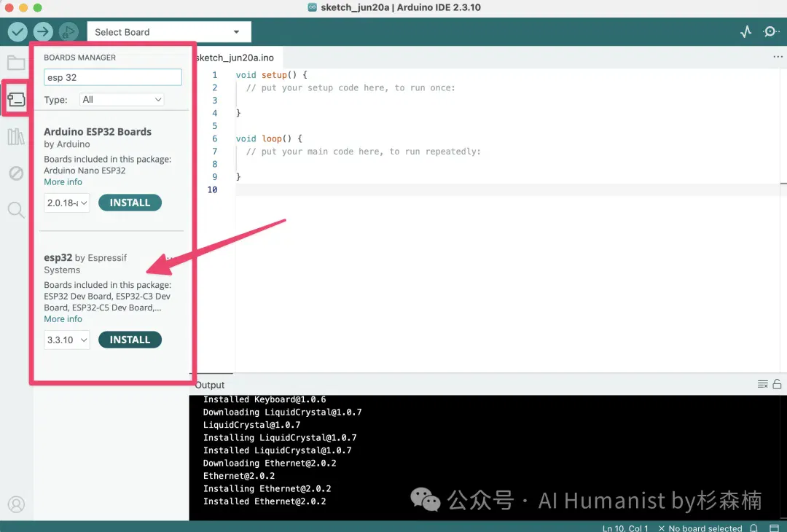The width and height of the screenshot is (787, 532).
Task: Open the Search sidebar icon
Action: 16,210
